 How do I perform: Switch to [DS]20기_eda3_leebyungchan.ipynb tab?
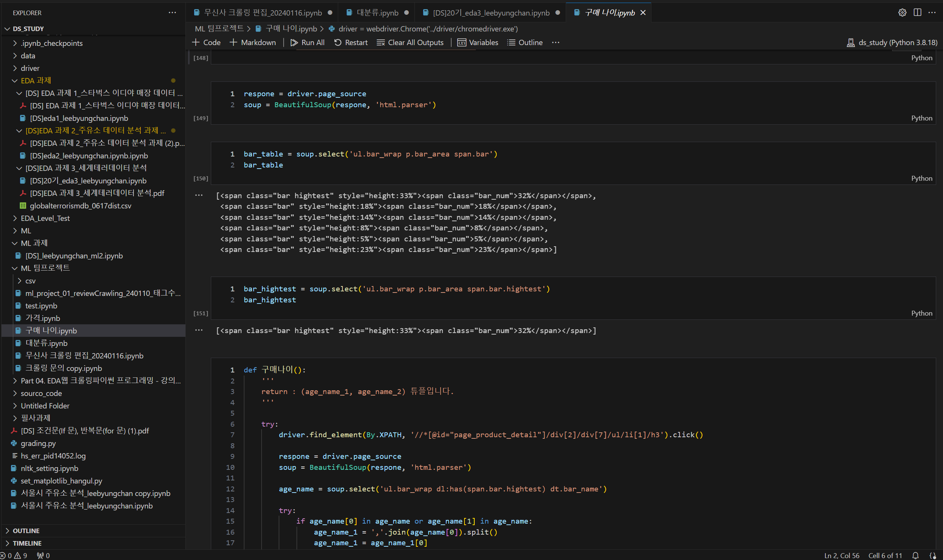[x=491, y=13]
